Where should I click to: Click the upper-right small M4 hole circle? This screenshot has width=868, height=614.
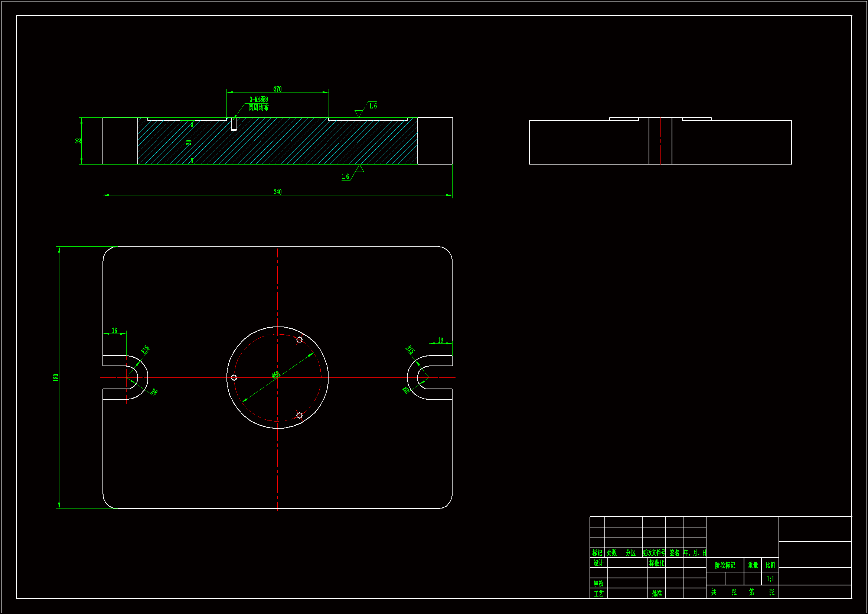[x=299, y=340]
